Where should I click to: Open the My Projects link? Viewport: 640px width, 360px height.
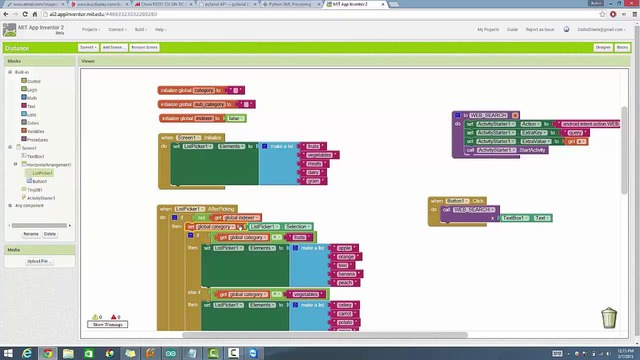488,29
